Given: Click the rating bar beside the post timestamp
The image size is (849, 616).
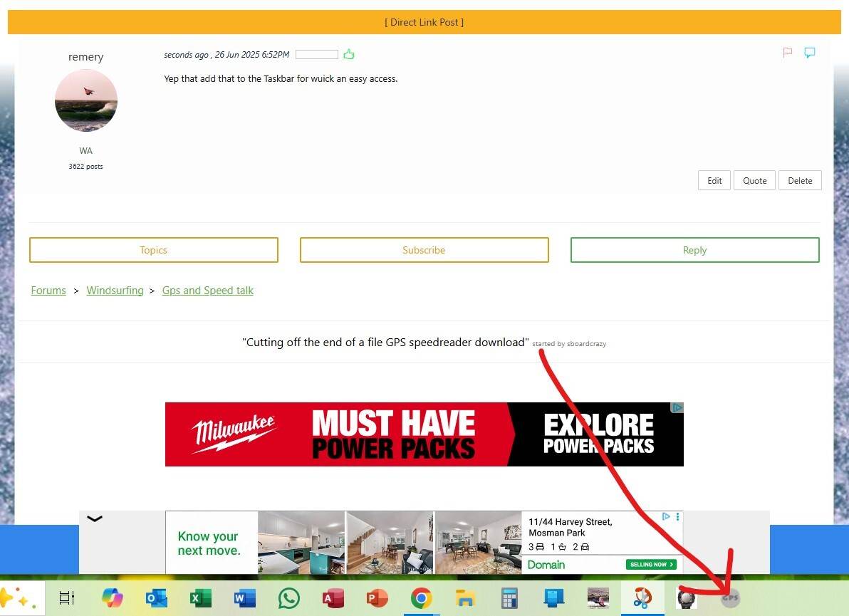Looking at the screenshot, I should [316, 53].
